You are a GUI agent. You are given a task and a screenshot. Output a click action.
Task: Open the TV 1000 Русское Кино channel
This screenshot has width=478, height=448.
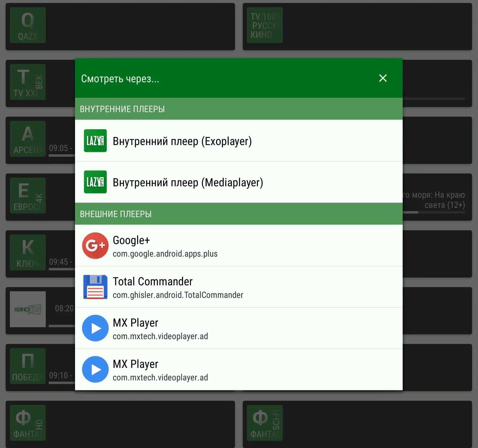[x=357, y=27]
